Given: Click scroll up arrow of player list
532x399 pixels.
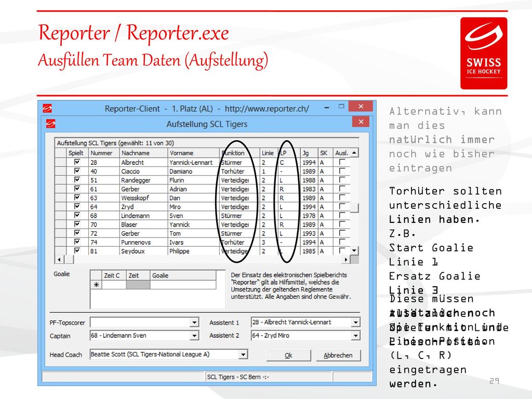Looking at the screenshot, I should tap(354, 153).
